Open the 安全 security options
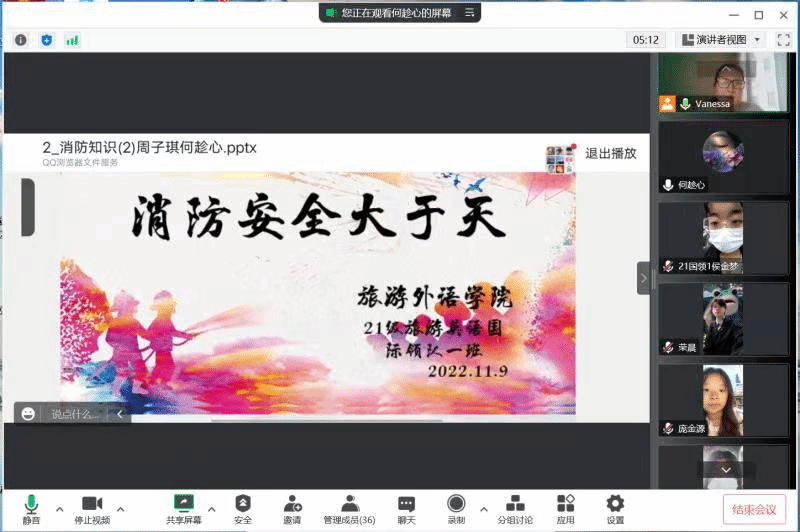Image resolution: width=800 pixels, height=532 pixels. coord(243,508)
